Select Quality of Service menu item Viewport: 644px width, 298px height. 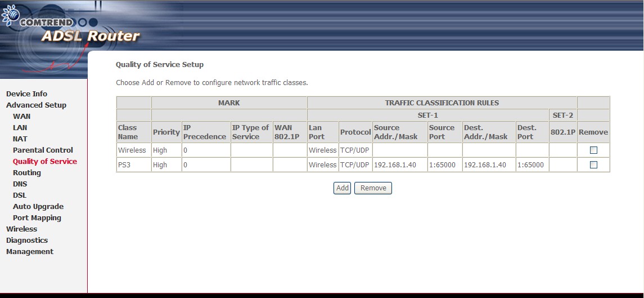(x=44, y=162)
